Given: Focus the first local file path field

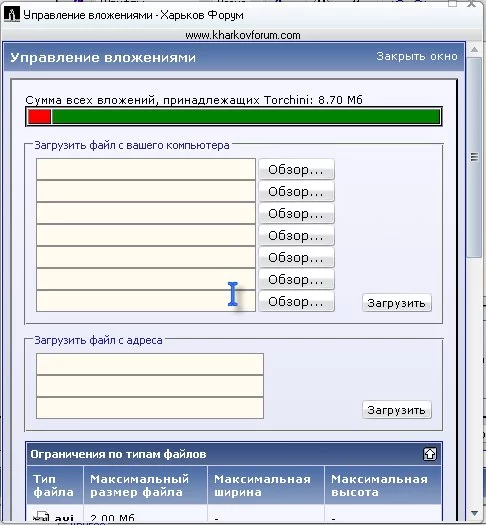Looking at the screenshot, I should tap(146, 169).
